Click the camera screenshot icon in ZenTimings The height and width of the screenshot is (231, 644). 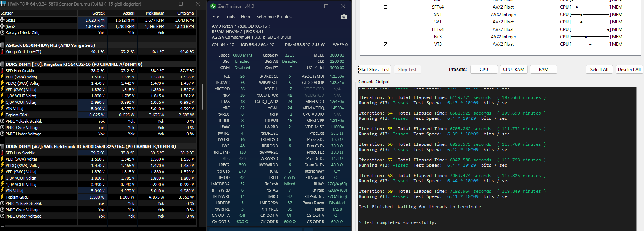coord(344,17)
